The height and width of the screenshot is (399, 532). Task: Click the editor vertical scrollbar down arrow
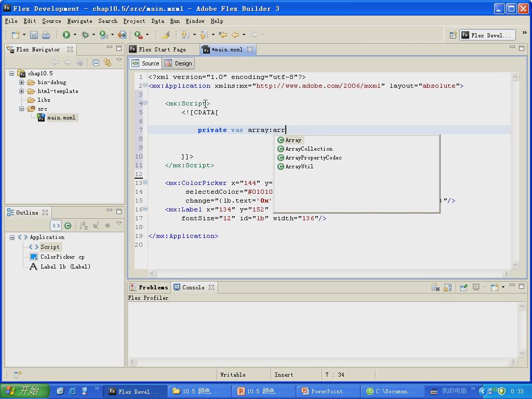[x=515, y=265]
